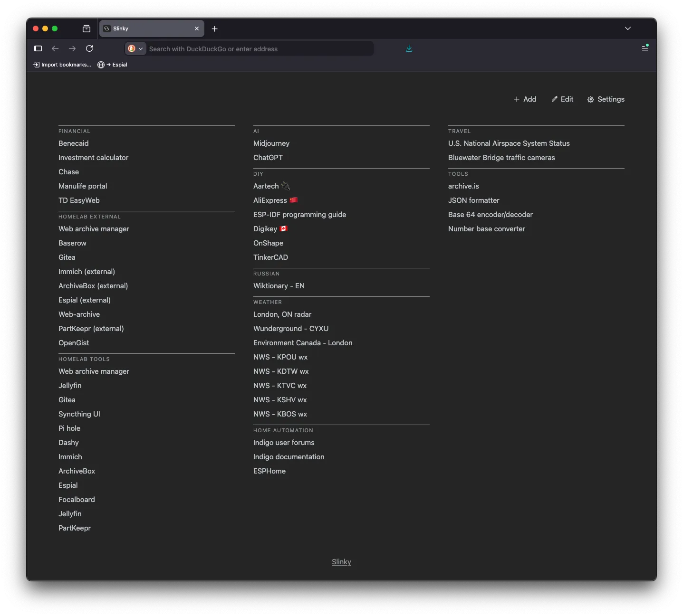Open the TinkerCAD link
The width and height of the screenshot is (683, 616).
pos(270,257)
